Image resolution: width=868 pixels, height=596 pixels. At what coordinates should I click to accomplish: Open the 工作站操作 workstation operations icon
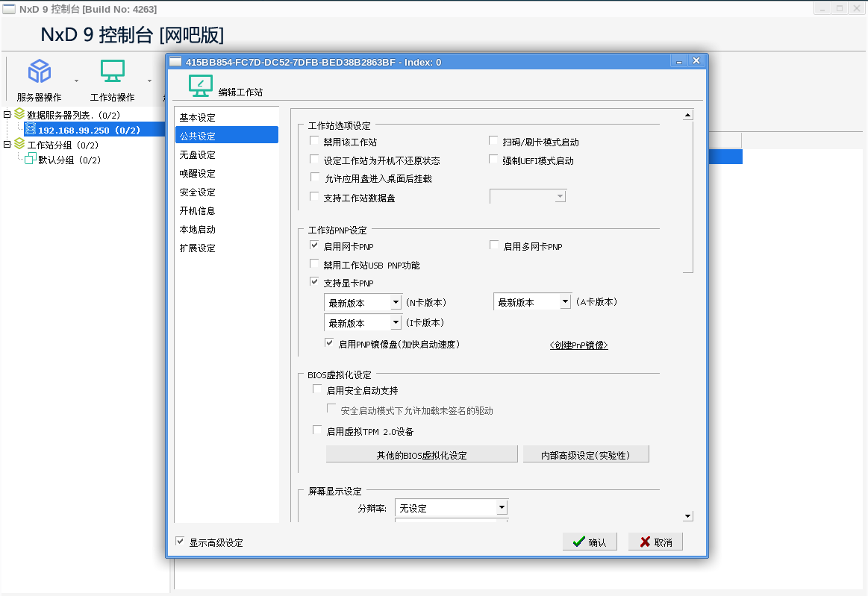coord(113,72)
